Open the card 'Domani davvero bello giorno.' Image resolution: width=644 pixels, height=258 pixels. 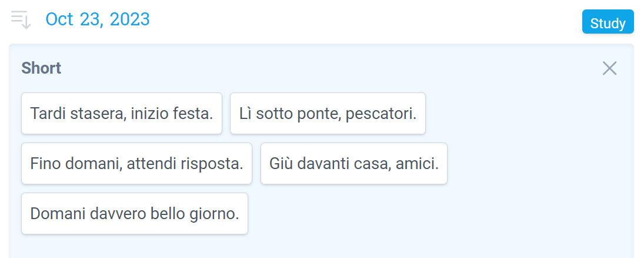135,214
